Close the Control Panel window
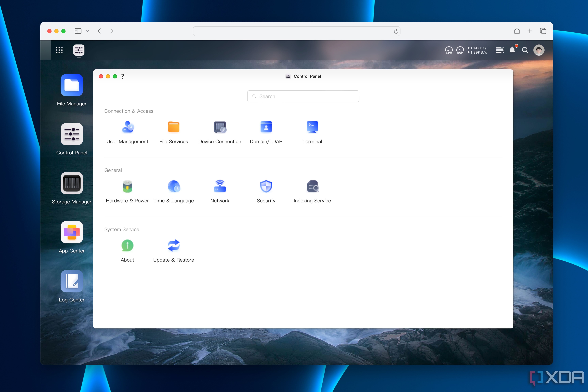Viewport: 588px width, 392px height. 101,76
